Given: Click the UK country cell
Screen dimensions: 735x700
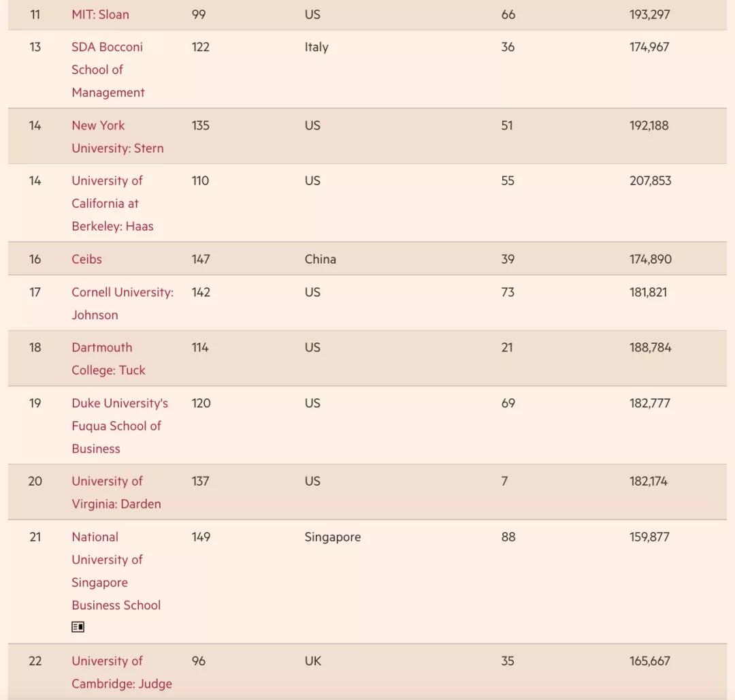Looking at the screenshot, I should click(x=313, y=661).
